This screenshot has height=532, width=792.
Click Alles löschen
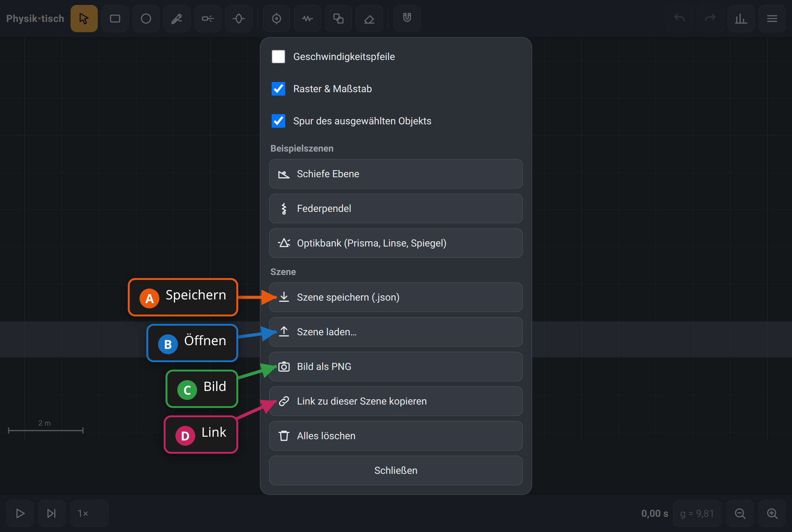(x=396, y=435)
